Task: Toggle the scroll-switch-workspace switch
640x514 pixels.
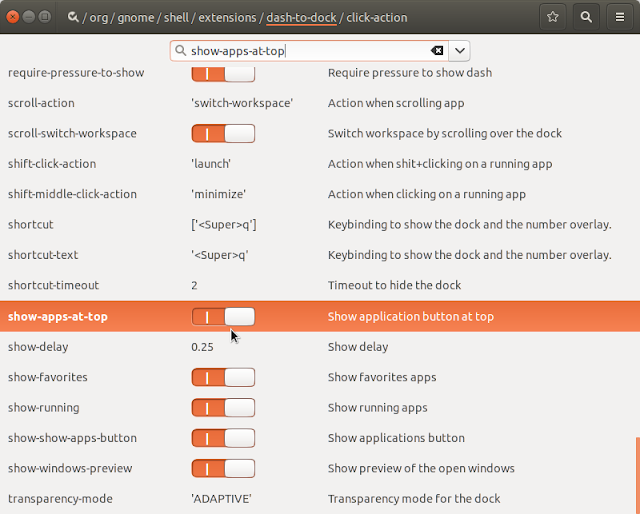Action: click(x=223, y=134)
